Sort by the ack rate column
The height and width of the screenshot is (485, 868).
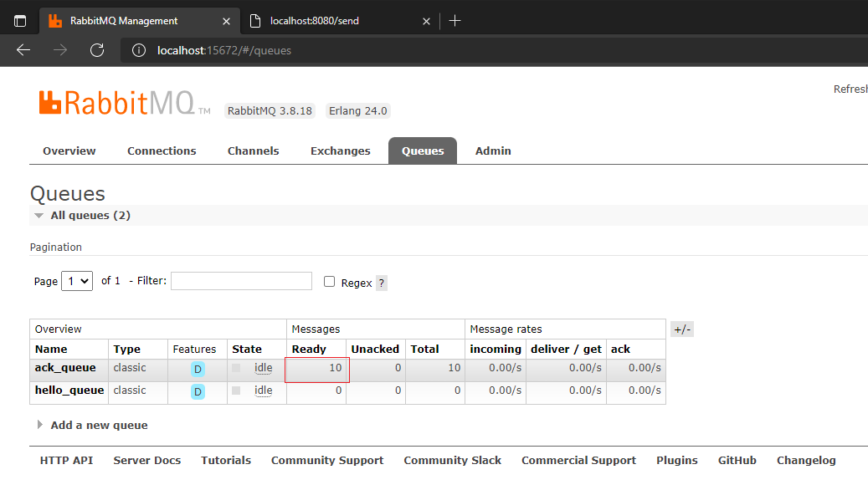[x=620, y=350]
